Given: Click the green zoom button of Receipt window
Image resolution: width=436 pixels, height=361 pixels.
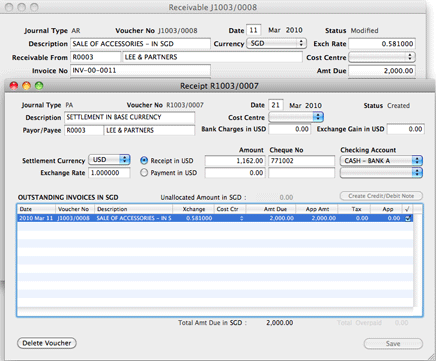Looking at the screenshot, I should click(39, 86).
